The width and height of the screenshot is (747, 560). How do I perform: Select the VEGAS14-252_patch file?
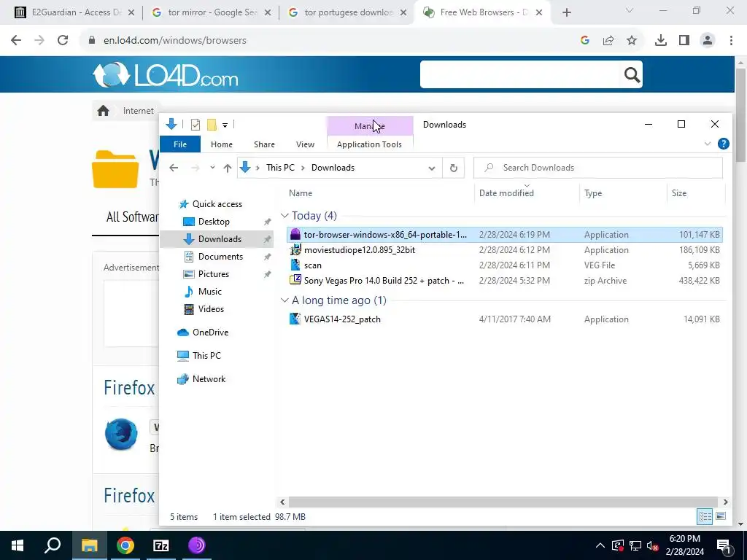click(x=505, y=319)
